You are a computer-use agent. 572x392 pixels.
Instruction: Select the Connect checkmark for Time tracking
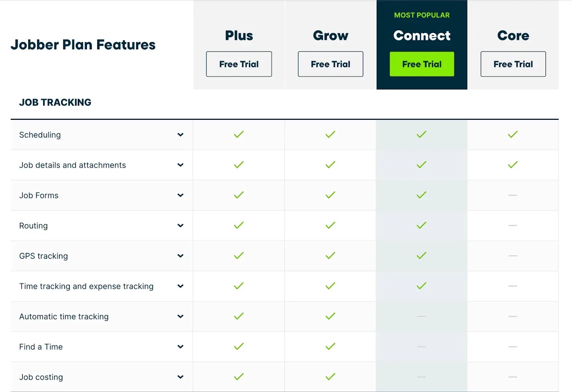[421, 286]
